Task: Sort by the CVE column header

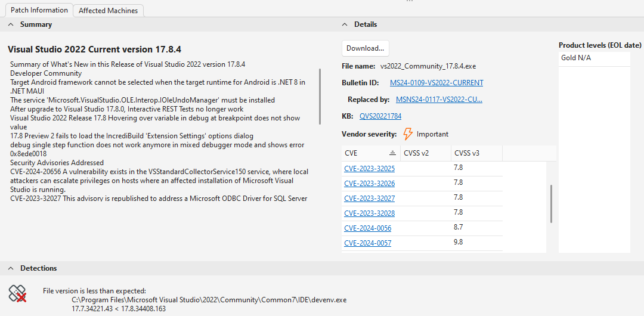Action: pyautogui.click(x=370, y=153)
